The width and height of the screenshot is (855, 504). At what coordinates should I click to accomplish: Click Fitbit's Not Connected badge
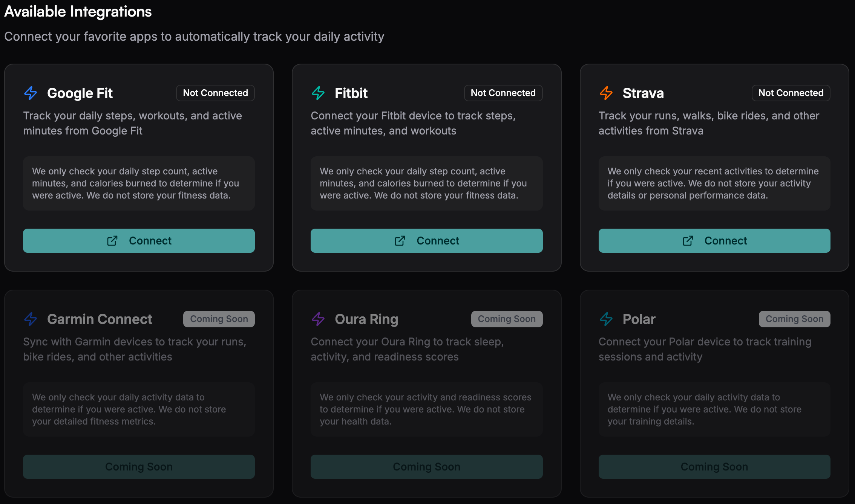click(x=503, y=93)
